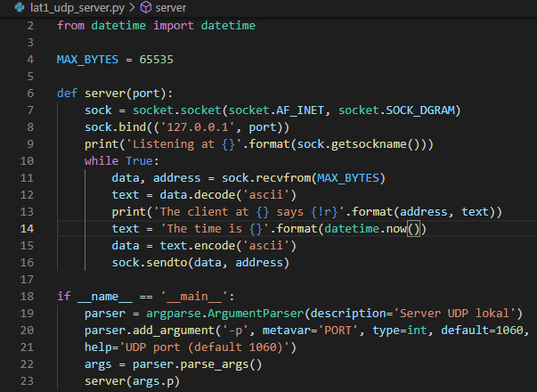Click 'Listening at {}' string

(x=183, y=144)
